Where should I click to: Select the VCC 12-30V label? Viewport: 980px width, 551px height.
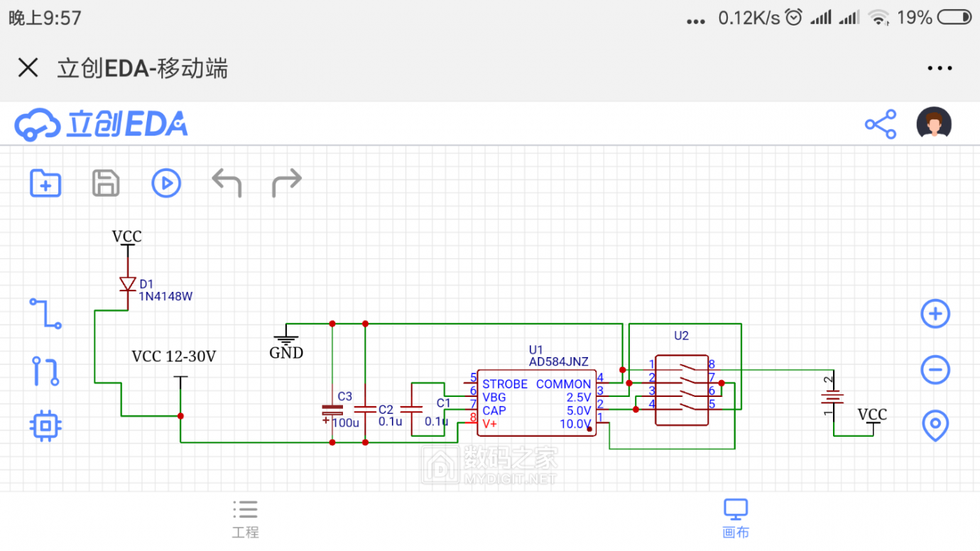174,356
